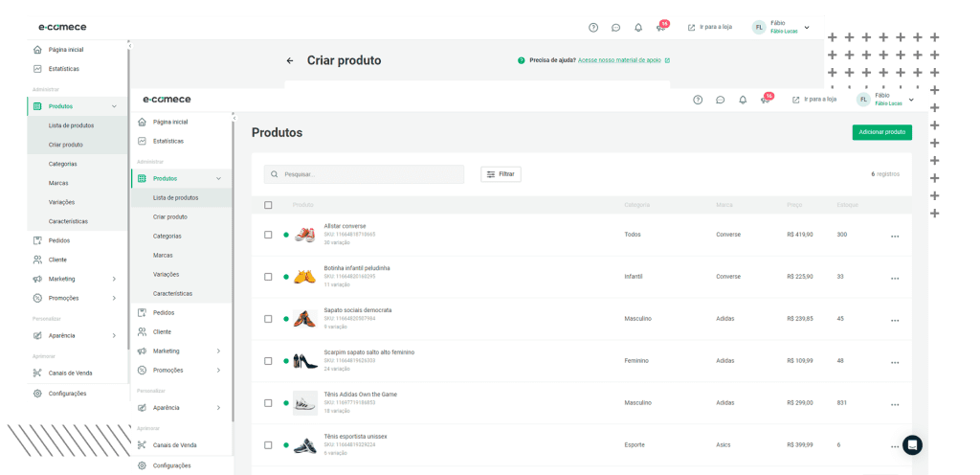Open the round chat widget bubble
This screenshot has height=475, width=980.
(x=912, y=444)
